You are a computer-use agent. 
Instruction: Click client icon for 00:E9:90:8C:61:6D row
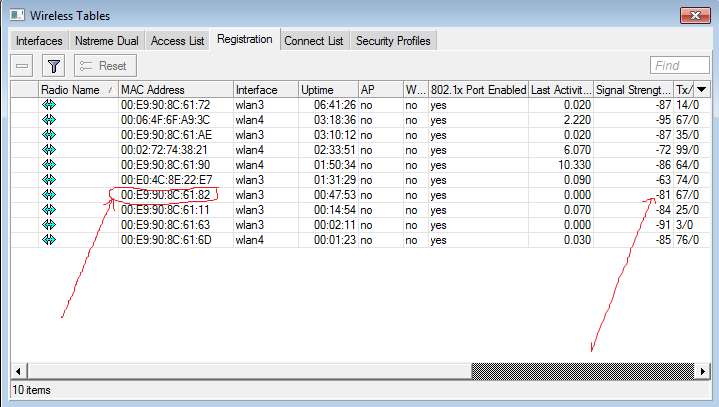(x=49, y=240)
